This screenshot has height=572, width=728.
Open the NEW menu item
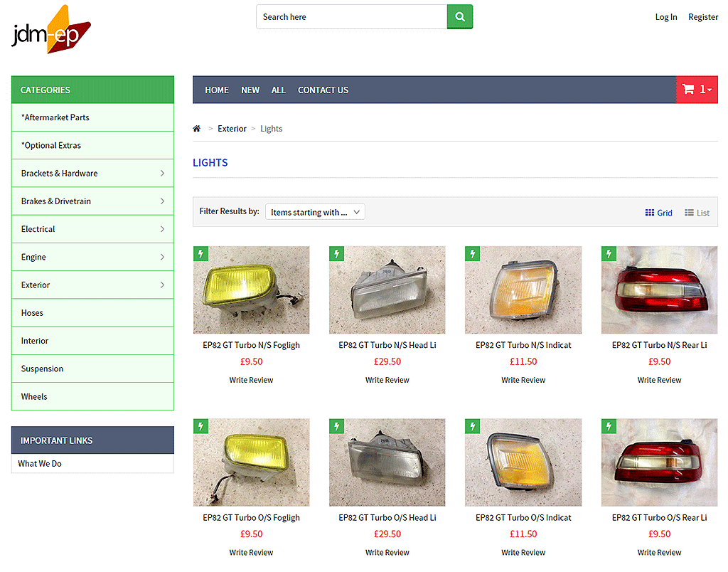(250, 90)
